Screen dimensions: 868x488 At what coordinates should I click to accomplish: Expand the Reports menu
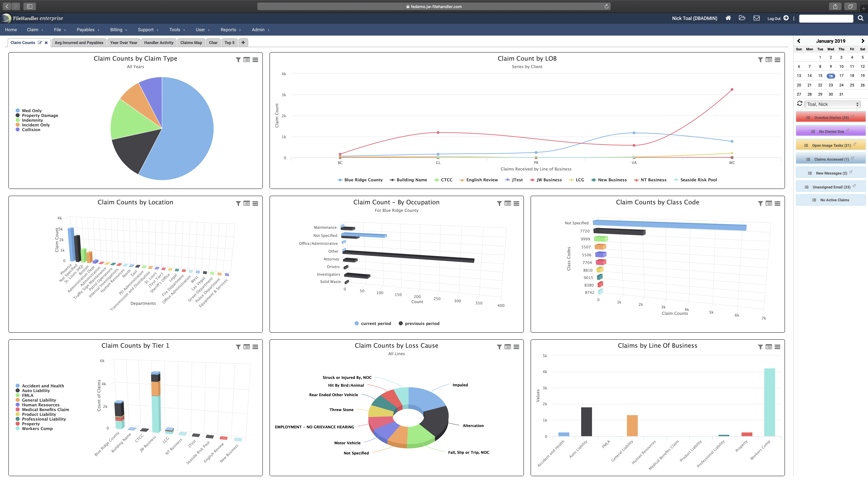click(x=229, y=30)
